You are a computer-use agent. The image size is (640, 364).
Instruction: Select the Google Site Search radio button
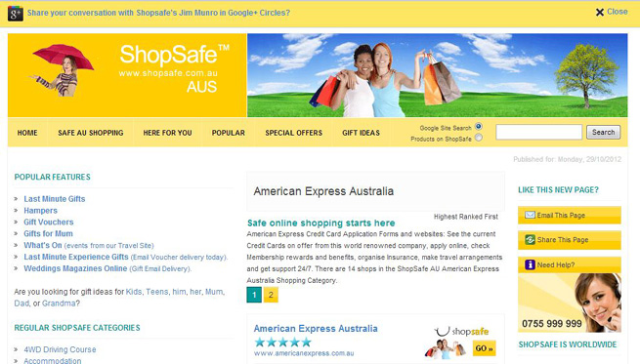[479, 126]
